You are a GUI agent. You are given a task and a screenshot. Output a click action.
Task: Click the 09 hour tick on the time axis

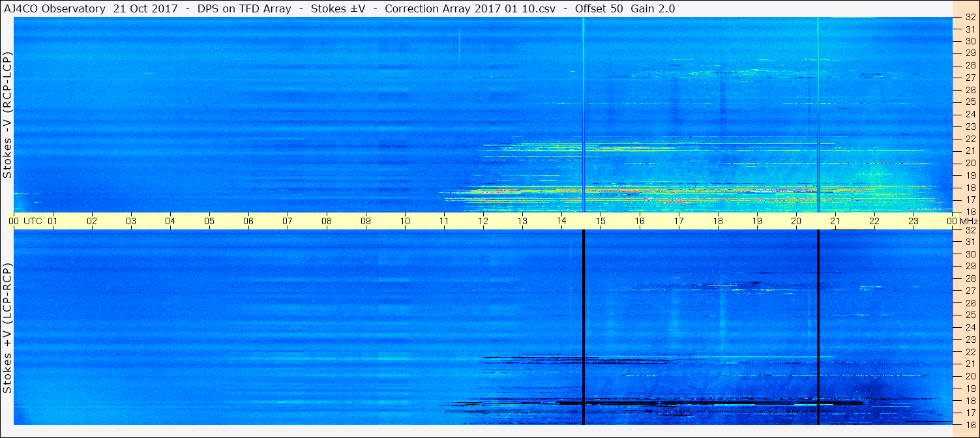click(x=366, y=221)
